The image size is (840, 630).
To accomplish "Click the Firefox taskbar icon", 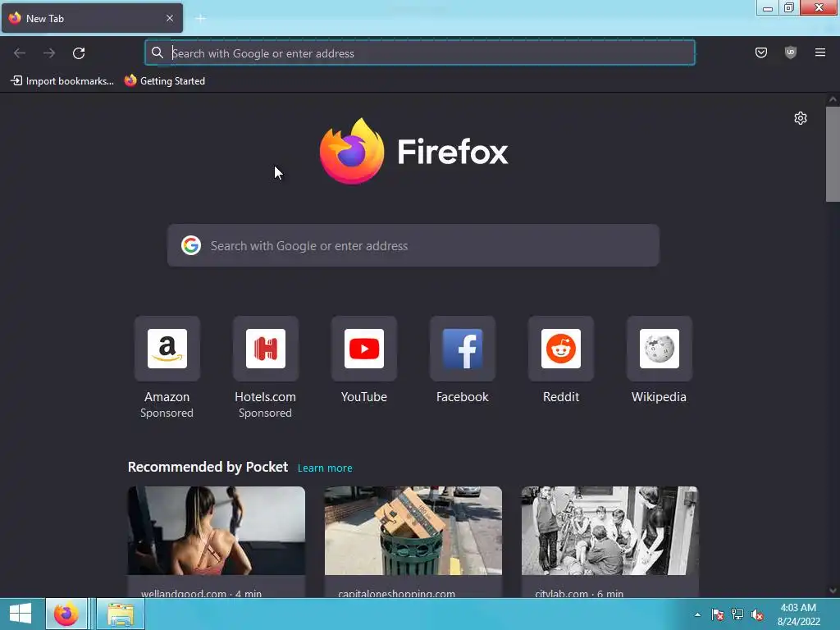I will [x=66, y=614].
